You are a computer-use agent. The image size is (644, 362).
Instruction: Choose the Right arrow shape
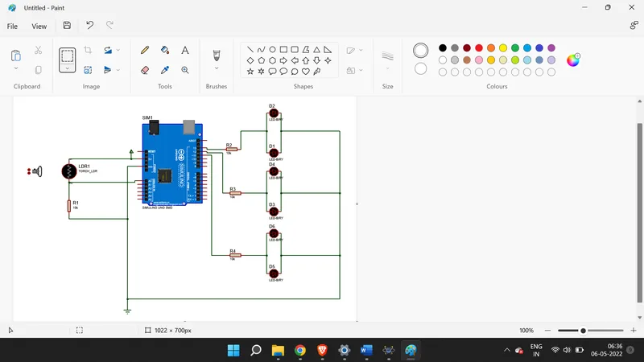point(283,60)
